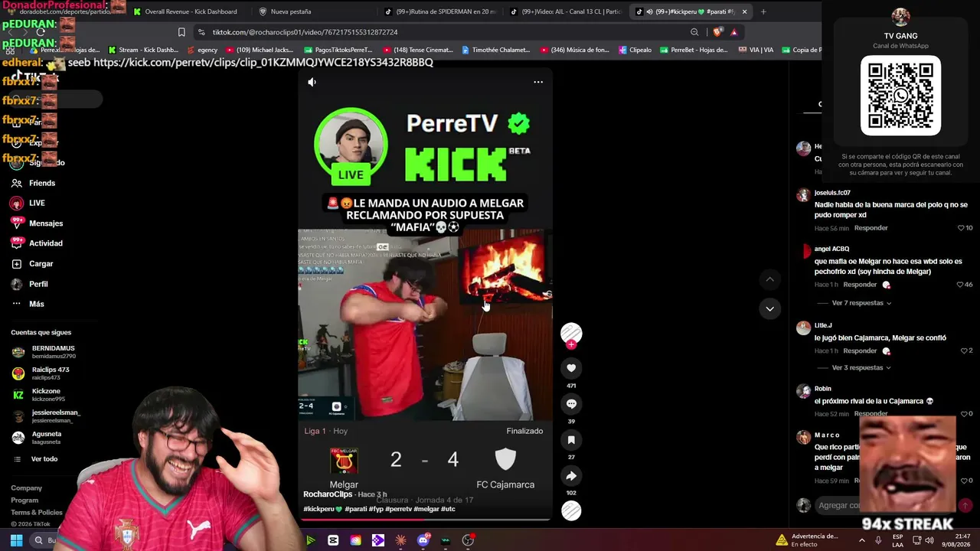
Task: Click the #melgar hashtag
Action: pos(426,509)
